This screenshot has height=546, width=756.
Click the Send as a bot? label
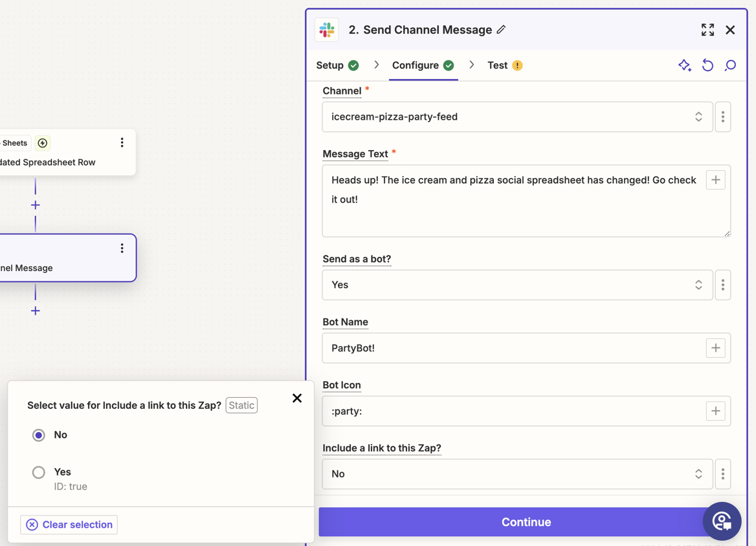pos(357,259)
